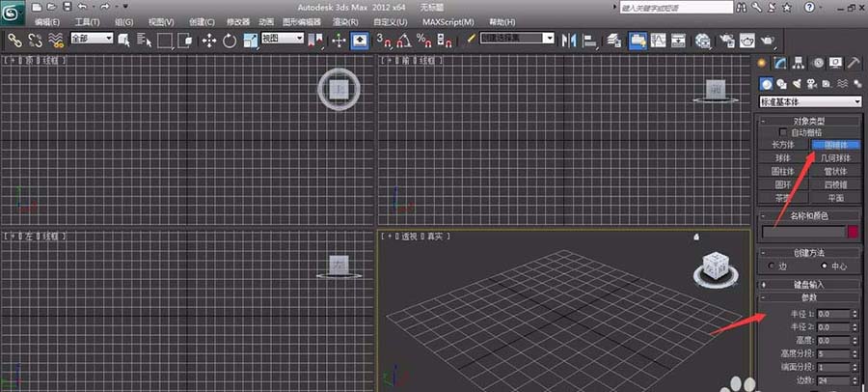Open the Select by Name list tool
Screen dimensions: 868x392
click(144, 40)
